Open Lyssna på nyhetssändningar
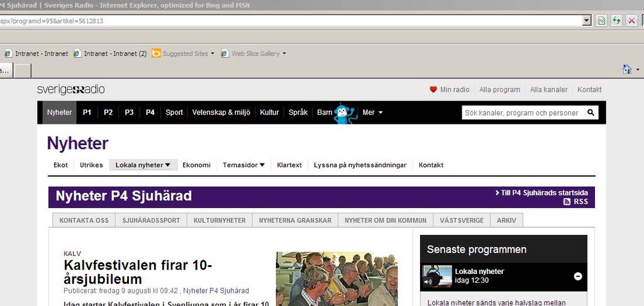 point(360,165)
